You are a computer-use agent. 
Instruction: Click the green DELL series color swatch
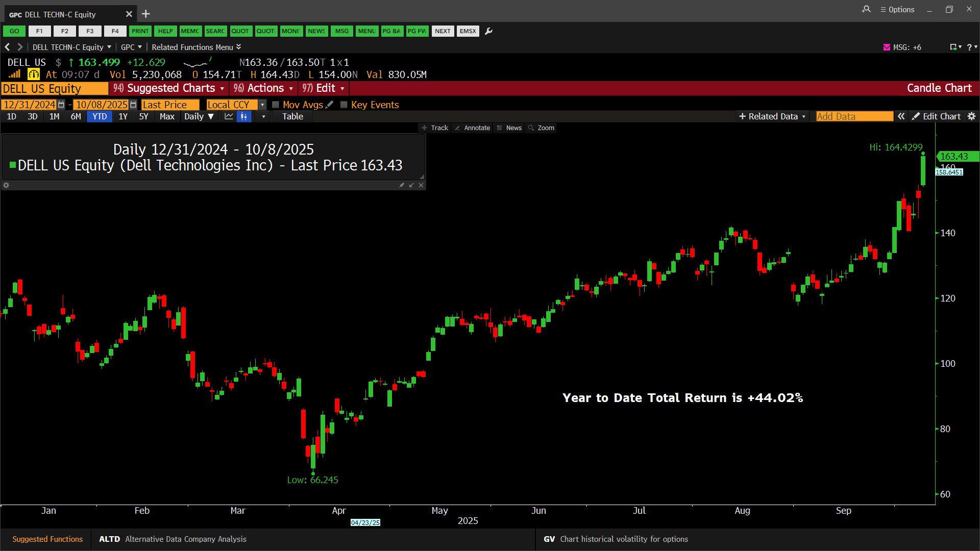coord(13,165)
